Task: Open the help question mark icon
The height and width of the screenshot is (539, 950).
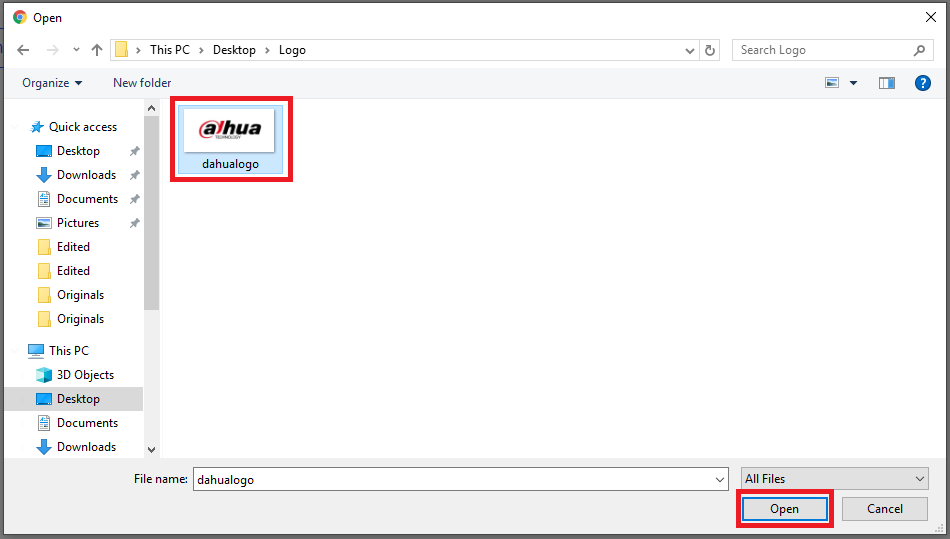Action: pyautogui.click(x=923, y=83)
